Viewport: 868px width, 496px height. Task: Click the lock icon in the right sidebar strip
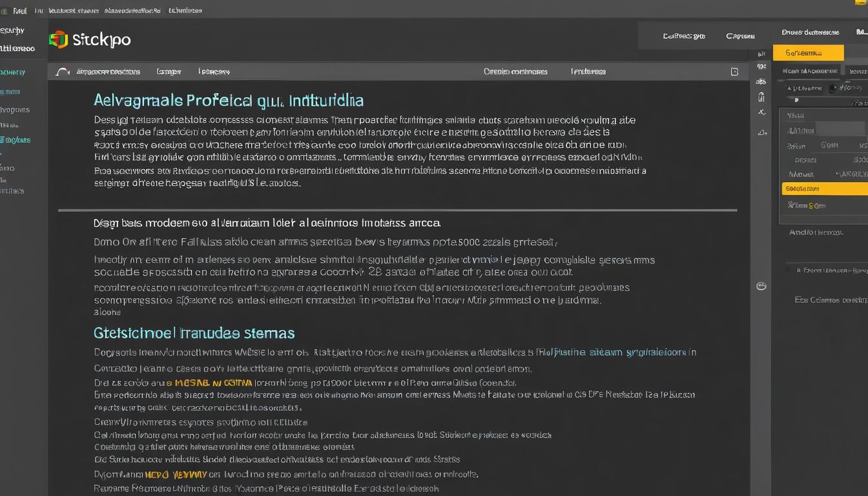point(761,96)
